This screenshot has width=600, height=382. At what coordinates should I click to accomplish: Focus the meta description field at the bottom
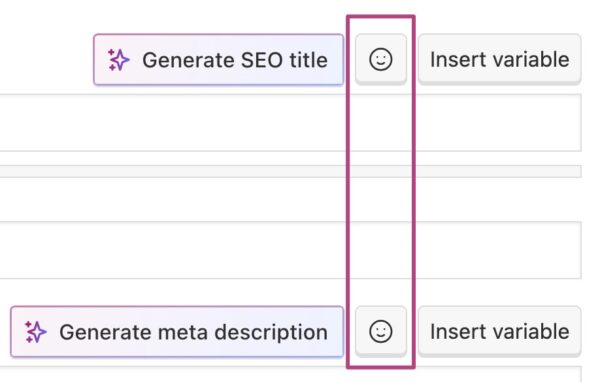[x=290, y=374]
